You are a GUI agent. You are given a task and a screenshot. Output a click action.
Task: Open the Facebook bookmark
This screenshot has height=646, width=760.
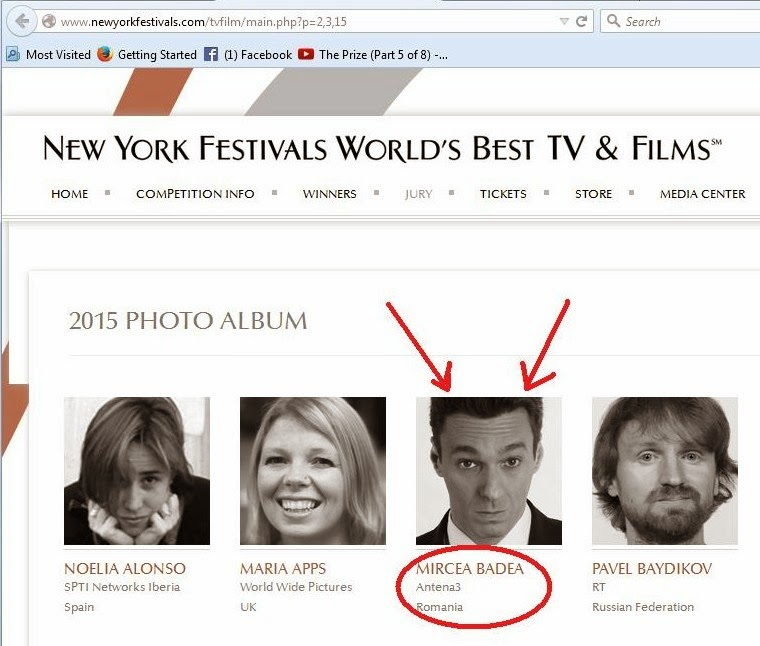click(248, 55)
